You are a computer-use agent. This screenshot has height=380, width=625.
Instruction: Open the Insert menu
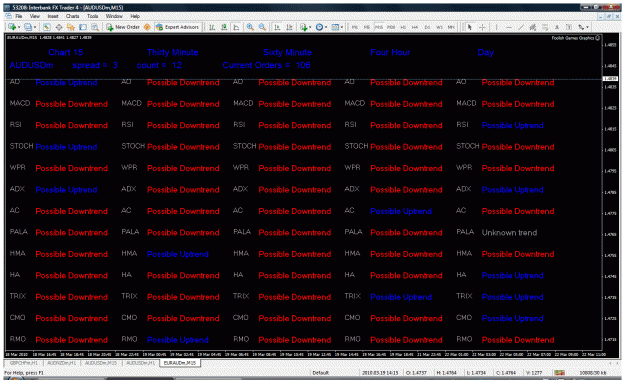point(53,16)
